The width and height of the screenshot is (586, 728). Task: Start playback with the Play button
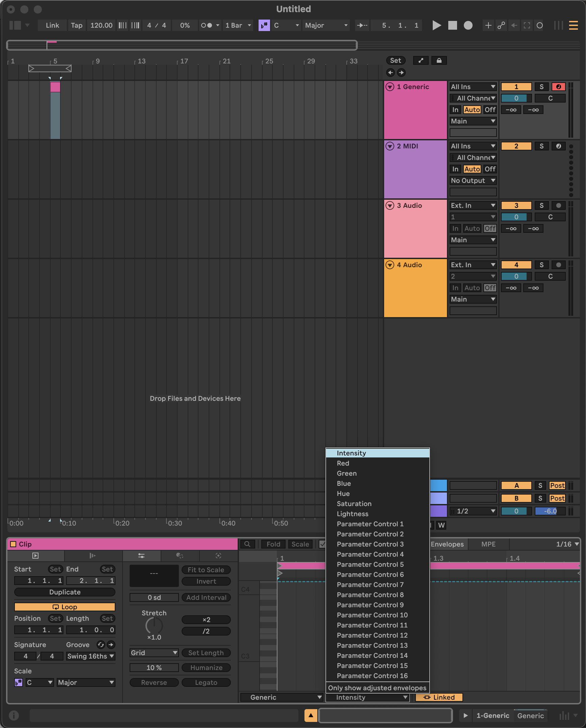click(436, 25)
